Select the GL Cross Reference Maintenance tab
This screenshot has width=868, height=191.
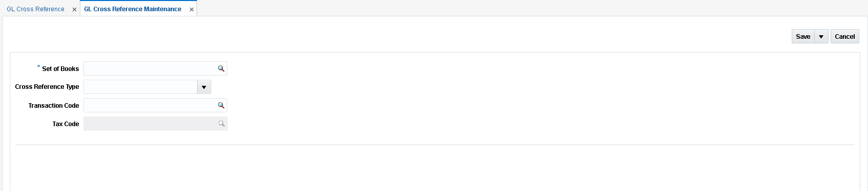133,9
